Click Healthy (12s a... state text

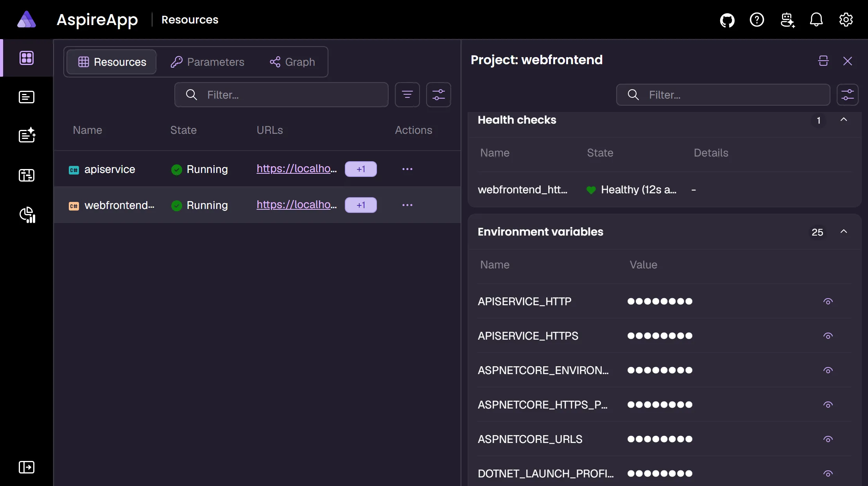pos(639,190)
